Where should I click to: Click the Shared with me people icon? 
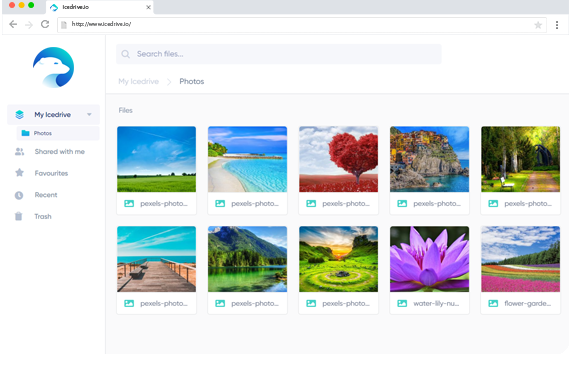click(x=19, y=152)
